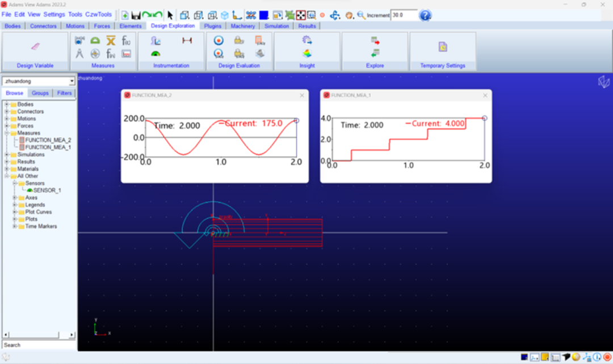Click the solid blue background color square
Screen dimensions: 613x364
click(x=264, y=15)
